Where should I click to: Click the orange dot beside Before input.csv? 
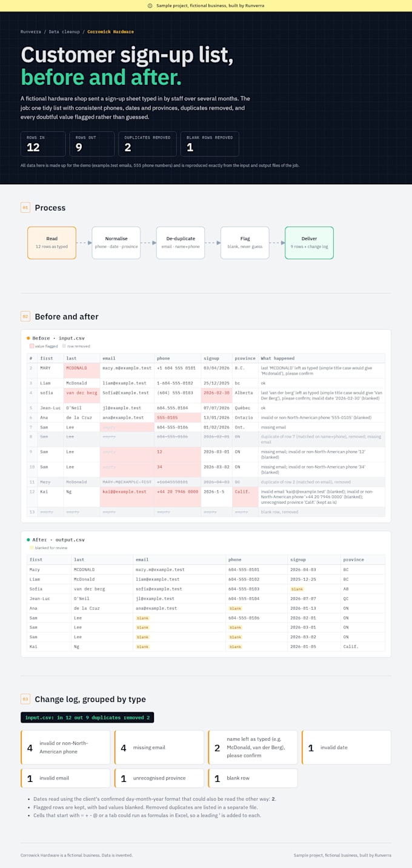click(28, 338)
